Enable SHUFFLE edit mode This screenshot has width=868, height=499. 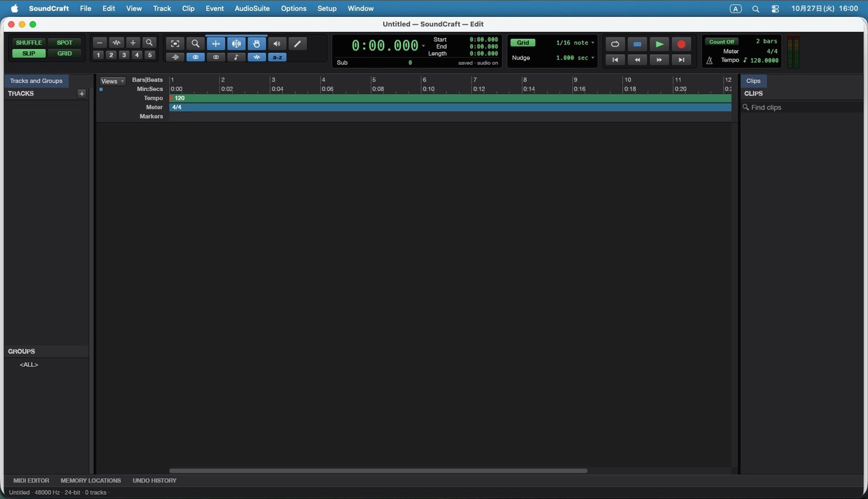point(29,42)
